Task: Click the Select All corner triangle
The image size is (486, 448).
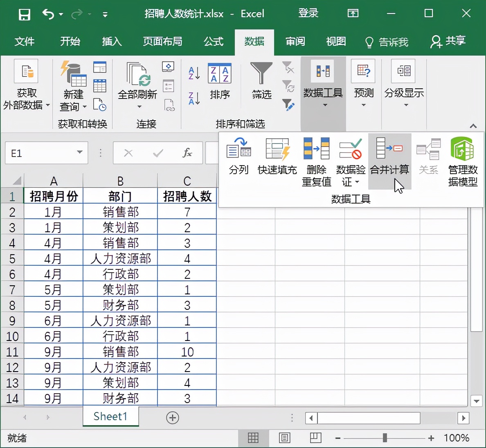Action: pyautogui.click(x=16, y=180)
